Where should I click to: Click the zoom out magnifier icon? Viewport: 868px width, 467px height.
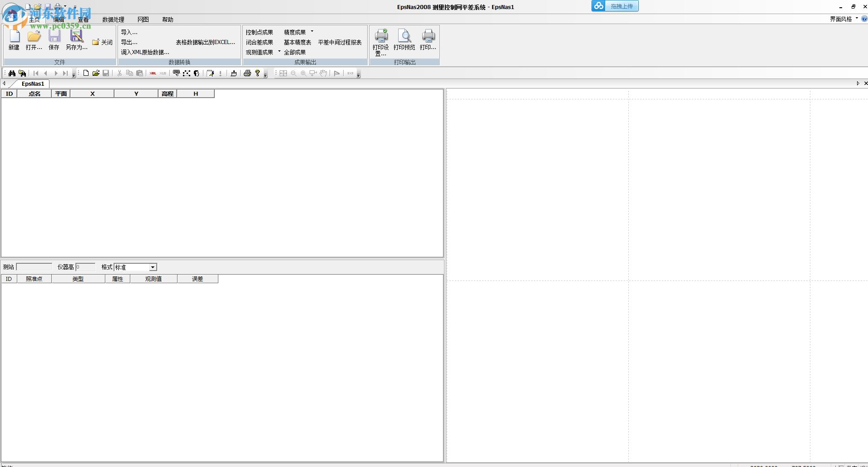[x=293, y=73]
